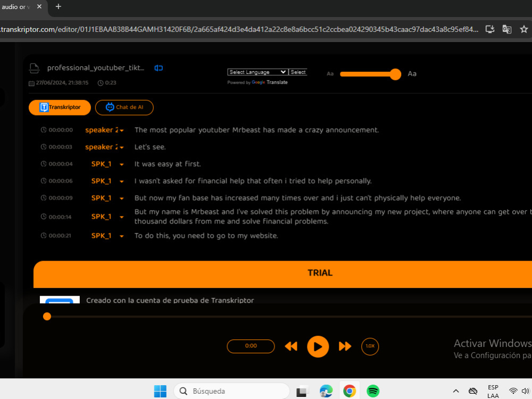Image resolution: width=532 pixels, height=399 pixels.
Task: Skip forward with the fast-forward button
Action: (x=345, y=346)
